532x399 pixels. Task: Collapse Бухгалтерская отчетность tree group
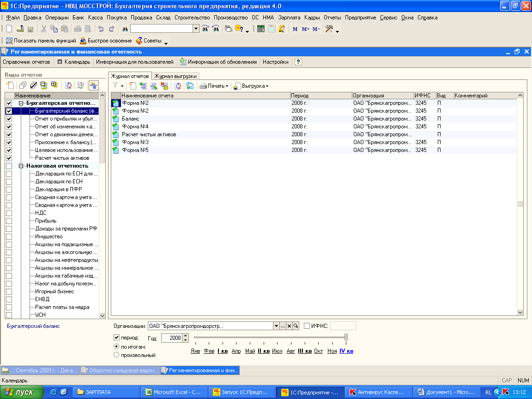click(x=21, y=103)
